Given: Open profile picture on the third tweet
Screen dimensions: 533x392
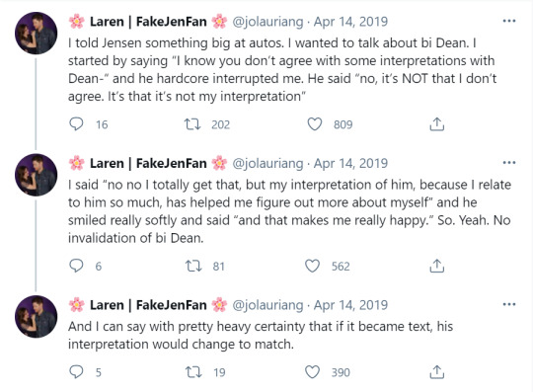Looking at the screenshot, I should [37, 317].
